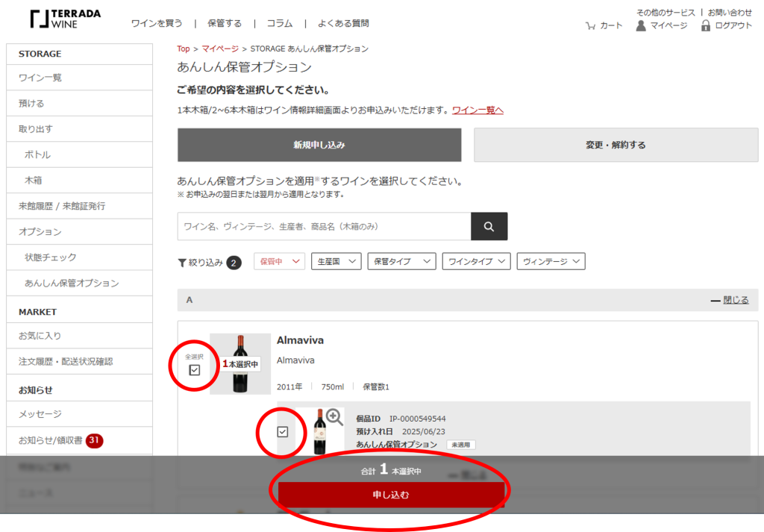Open 預ける in sidebar
Image resolution: width=764 pixels, height=532 pixels.
pyautogui.click(x=79, y=103)
